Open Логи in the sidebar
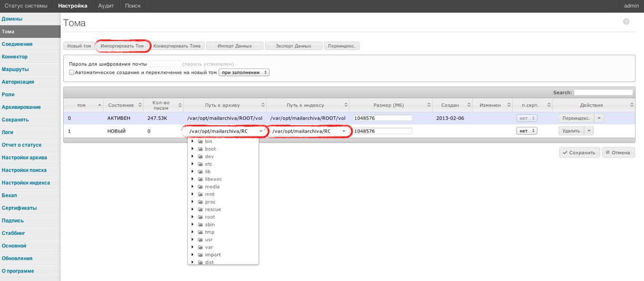Screen dimensions: 644x281 (x=30, y=133)
